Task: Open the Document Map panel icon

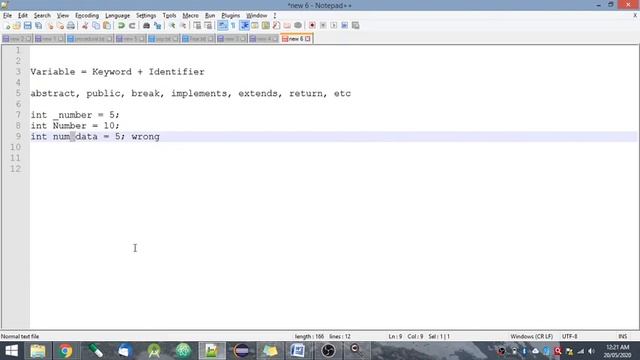Action: point(266,26)
